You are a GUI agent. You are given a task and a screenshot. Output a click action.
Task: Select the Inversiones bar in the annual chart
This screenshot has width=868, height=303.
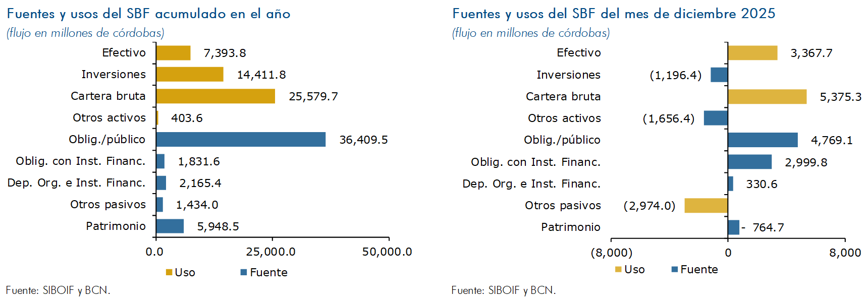190,75
